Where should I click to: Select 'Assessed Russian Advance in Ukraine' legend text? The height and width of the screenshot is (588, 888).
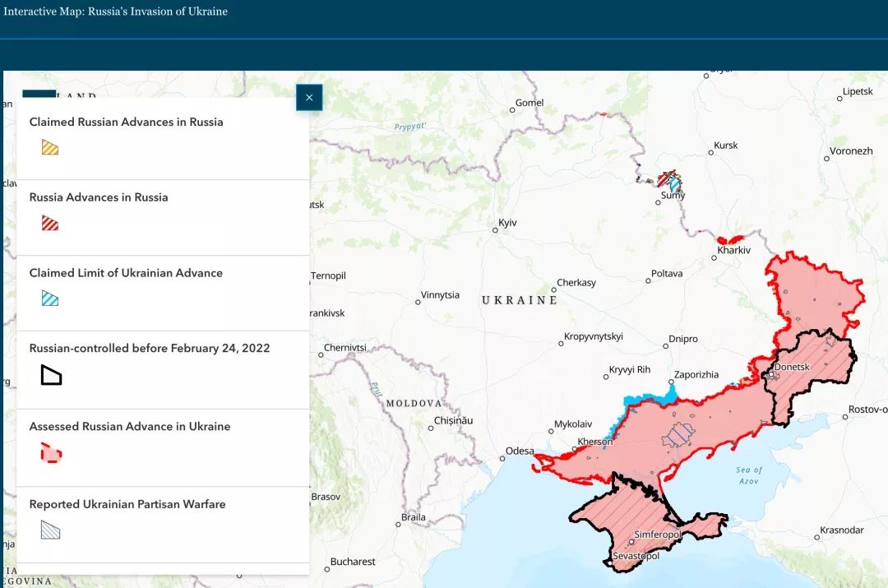tap(130, 426)
